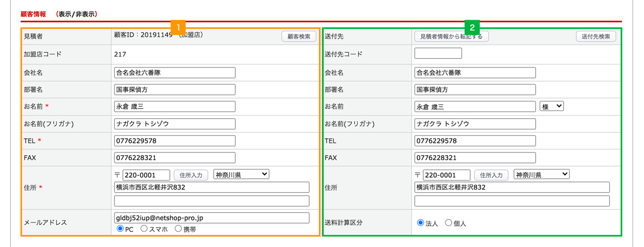Open the 送付先 prefecture dropdown
The image size is (644, 247).
coord(542,174)
